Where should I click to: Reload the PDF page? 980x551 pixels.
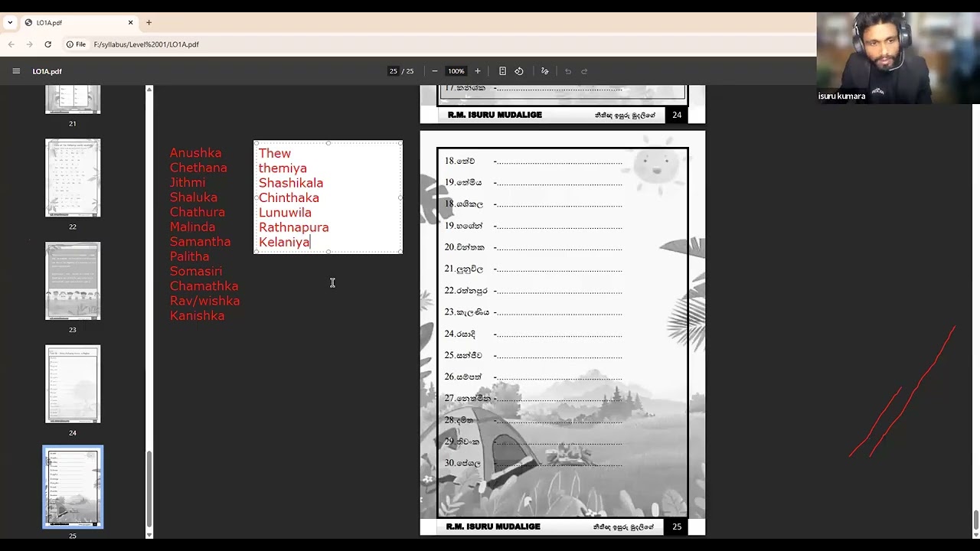tap(47, 44)
